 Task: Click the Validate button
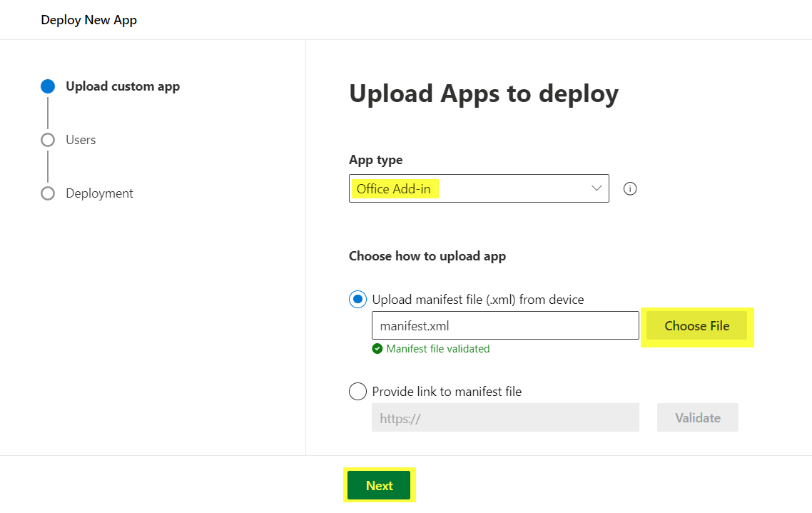click(x=698, y=418)
